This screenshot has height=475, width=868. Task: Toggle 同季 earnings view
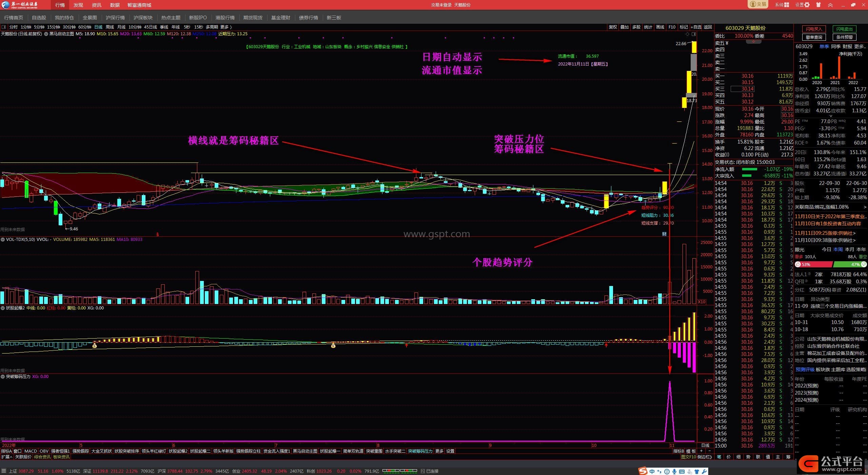tap(836, 46)
